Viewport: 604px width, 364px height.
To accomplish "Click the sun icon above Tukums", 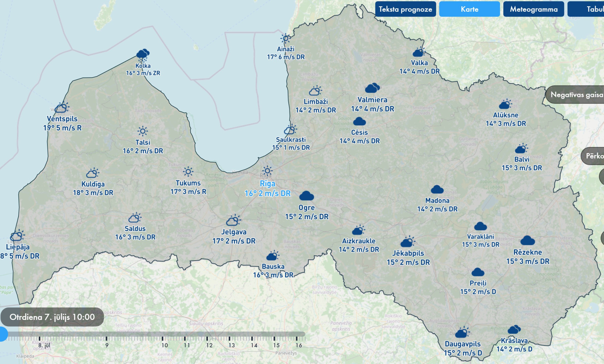I will (188, 172).
